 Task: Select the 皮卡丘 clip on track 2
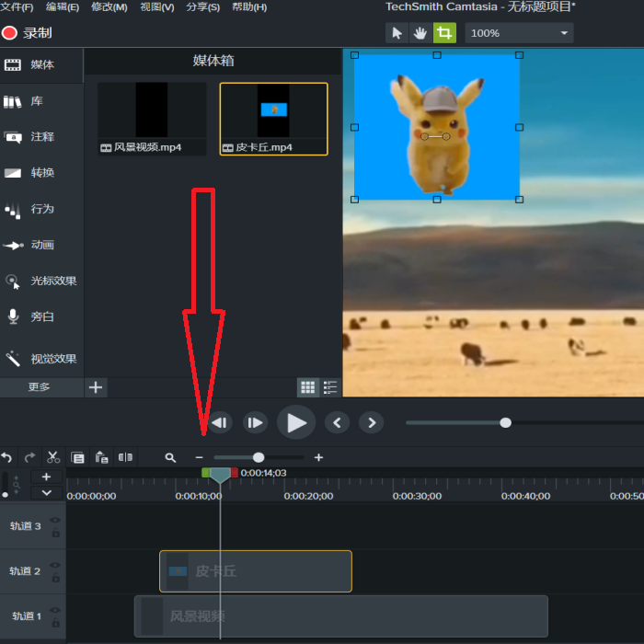pyautogui.click(x=256, y=571)
